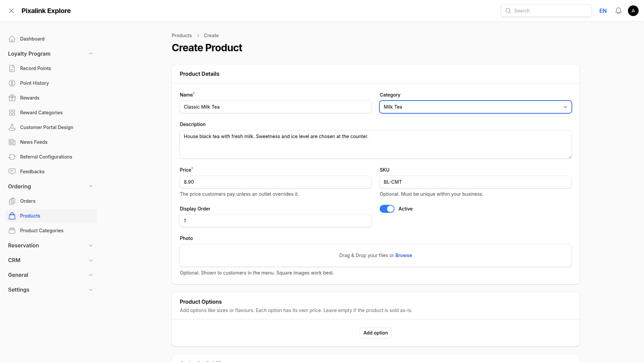Click the Record Points document icon
The height and width of the screenshot is (362, 644).
pyautogui.click(x=12, y=68)
